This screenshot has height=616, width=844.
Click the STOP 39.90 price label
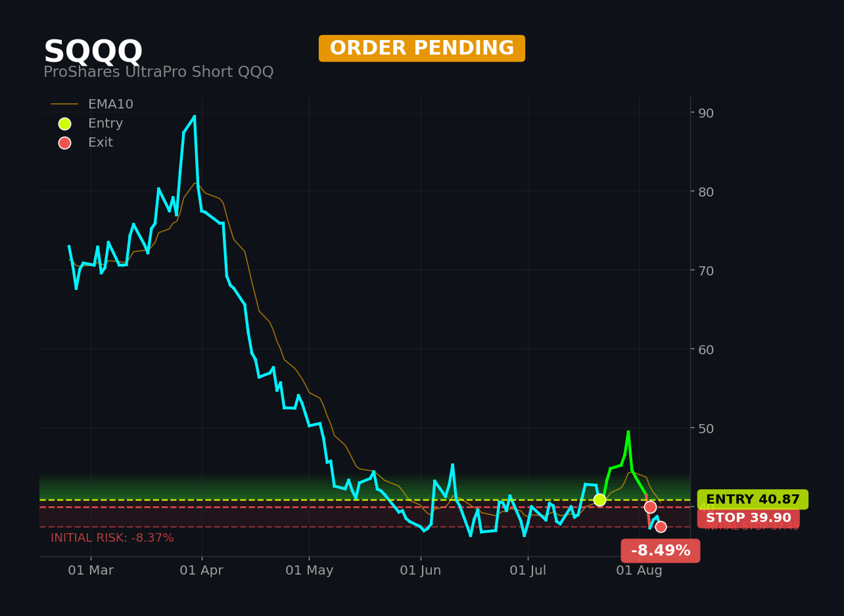point(749,518)
